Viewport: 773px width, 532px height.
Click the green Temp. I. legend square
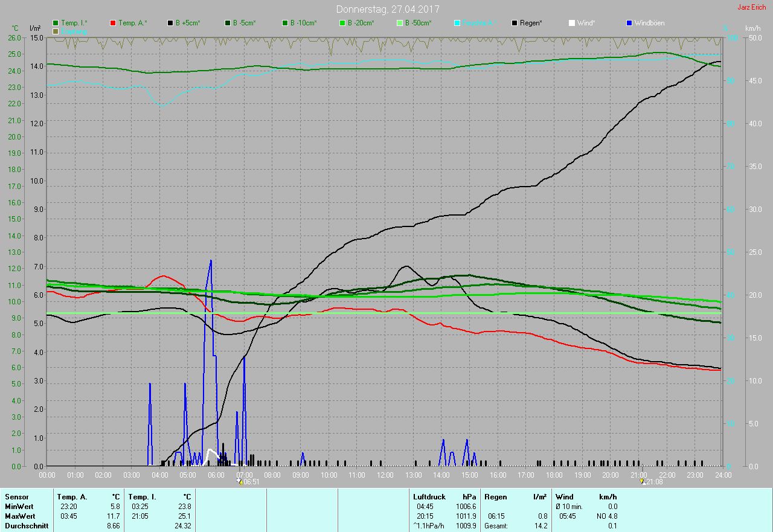(x=56, y=23)
